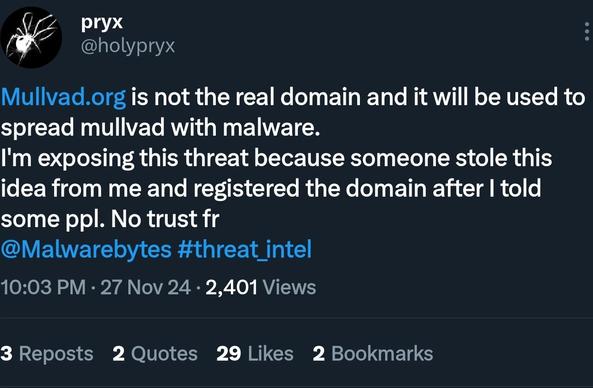Open the spider profile picture avatar
This screenshot has width=593, height=388.
coord(31,37)
